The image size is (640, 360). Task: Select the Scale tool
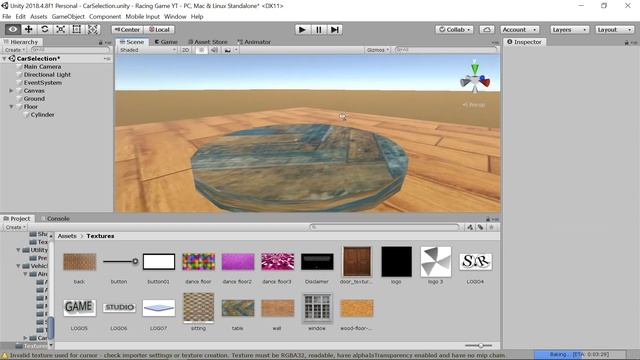(x=60, y=29)
